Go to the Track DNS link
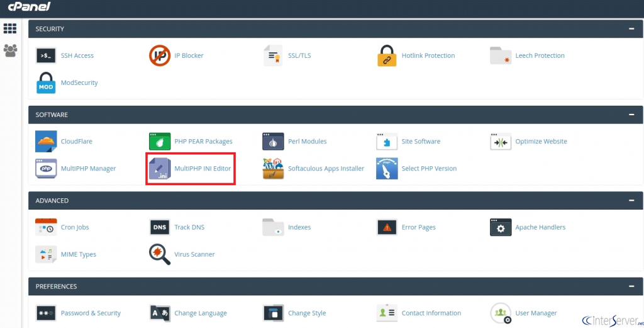The height and width of the screenshot is (328, 644). point(189,227)
